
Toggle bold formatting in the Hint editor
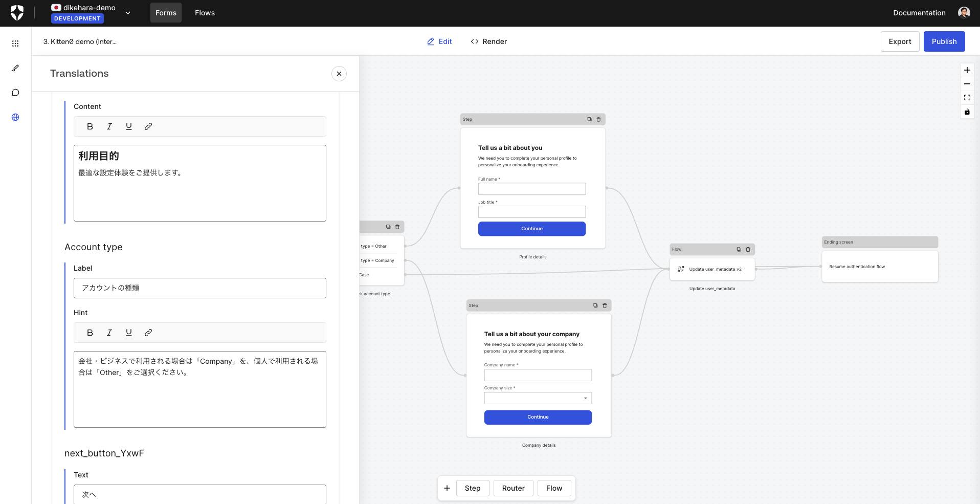click(x=90, y=333)
